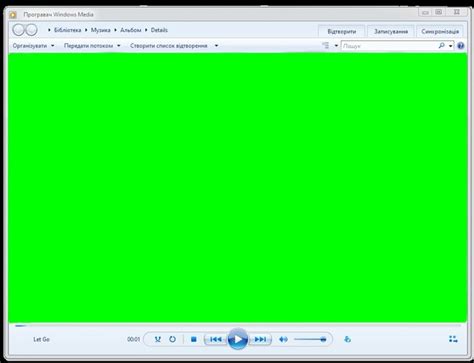
Task: Skip to the next track
Action: (260, 339)
